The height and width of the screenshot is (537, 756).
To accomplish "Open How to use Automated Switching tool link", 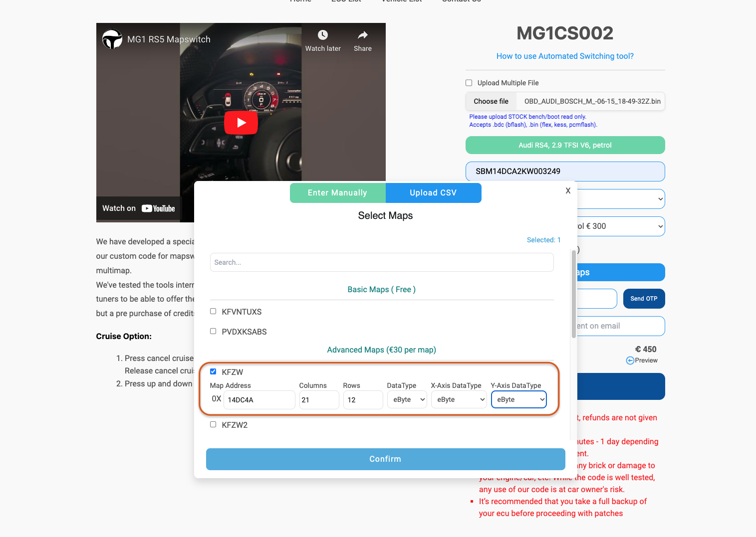I will pyautogui.click(x=565, y=56).
